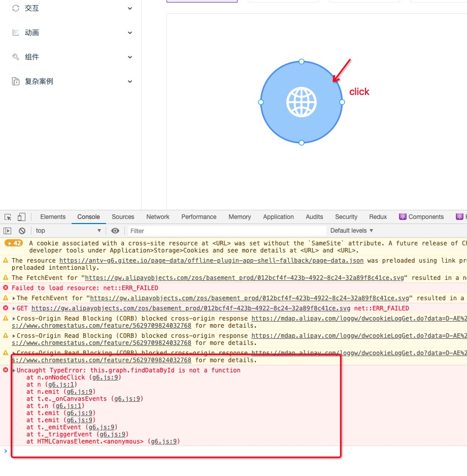This screenshot has height=476, width=467.
Task: Open the svg URL in the GET error
Action: point(191,308)
